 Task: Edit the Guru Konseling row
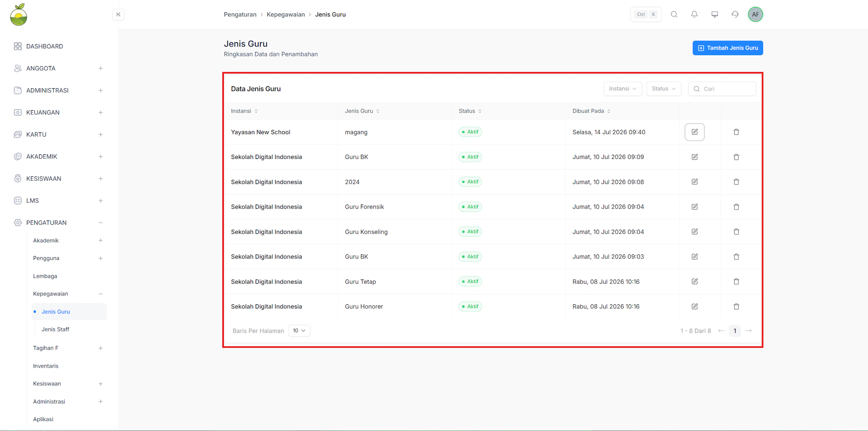pyautogui.click(x=694, y=232)
